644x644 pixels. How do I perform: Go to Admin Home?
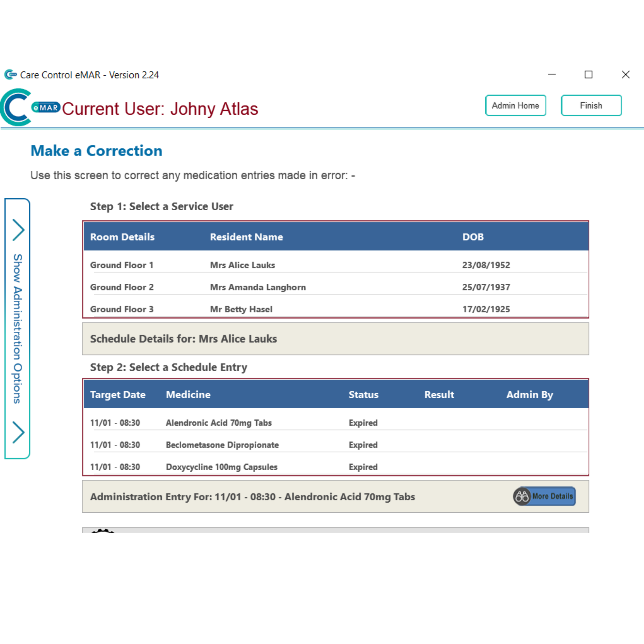tap(515, 105)
